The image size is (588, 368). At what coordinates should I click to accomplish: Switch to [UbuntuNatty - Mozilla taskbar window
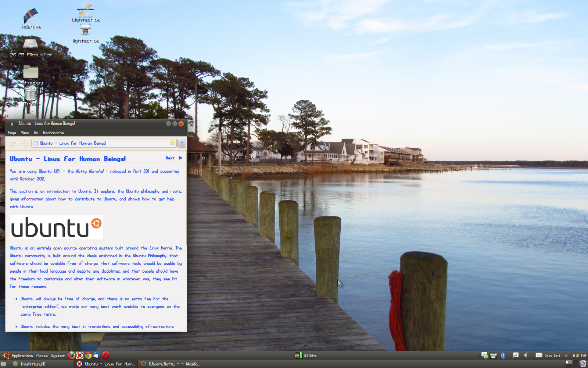(x=170, y=364)
